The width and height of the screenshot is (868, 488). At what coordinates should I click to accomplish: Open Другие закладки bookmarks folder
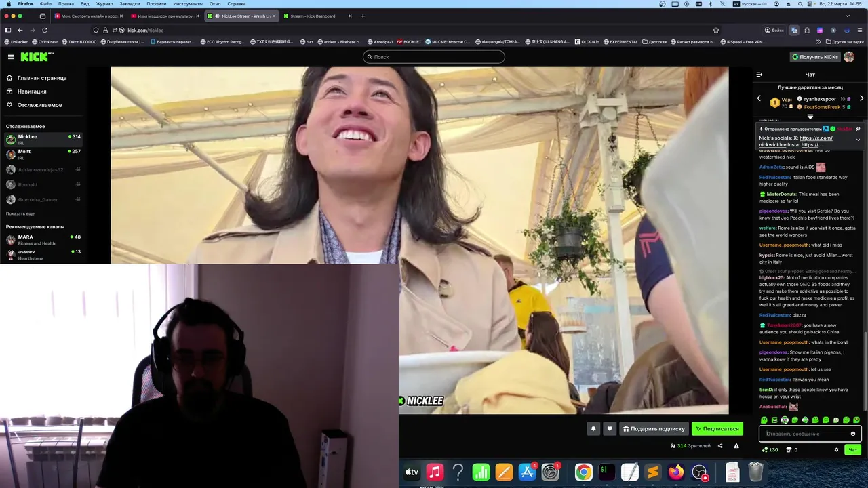click(x=845, y=41)
